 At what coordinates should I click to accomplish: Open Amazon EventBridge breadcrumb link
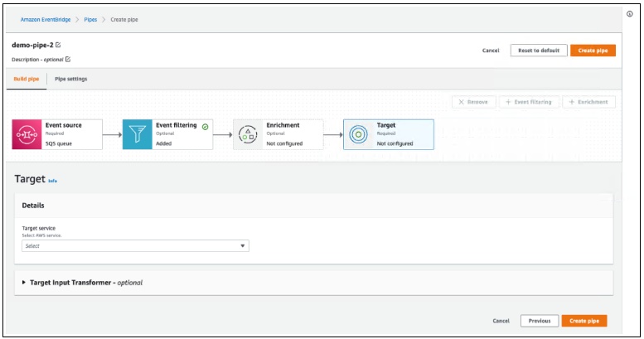(x=43, y=19)
